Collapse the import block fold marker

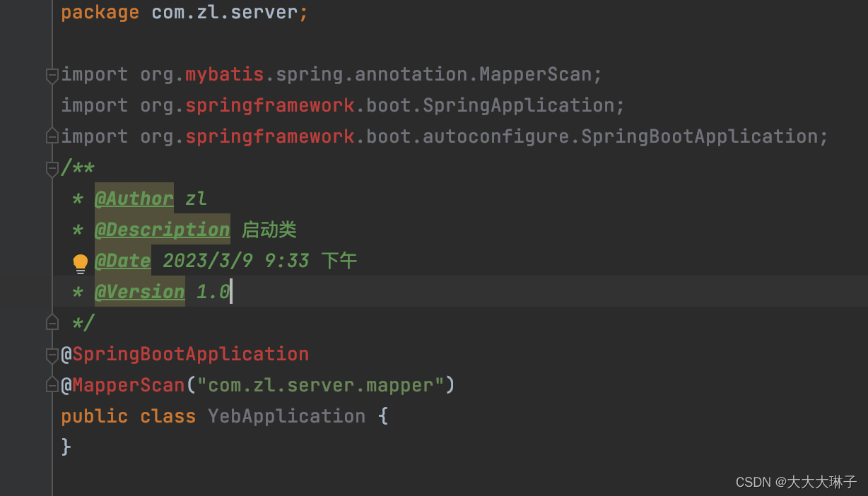[x=52, y=75]
